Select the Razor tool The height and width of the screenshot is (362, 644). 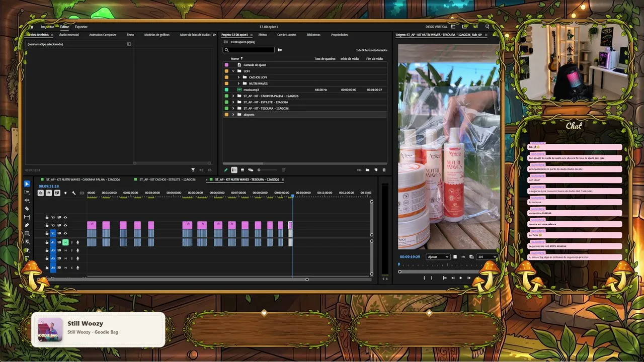click(27, 209)
